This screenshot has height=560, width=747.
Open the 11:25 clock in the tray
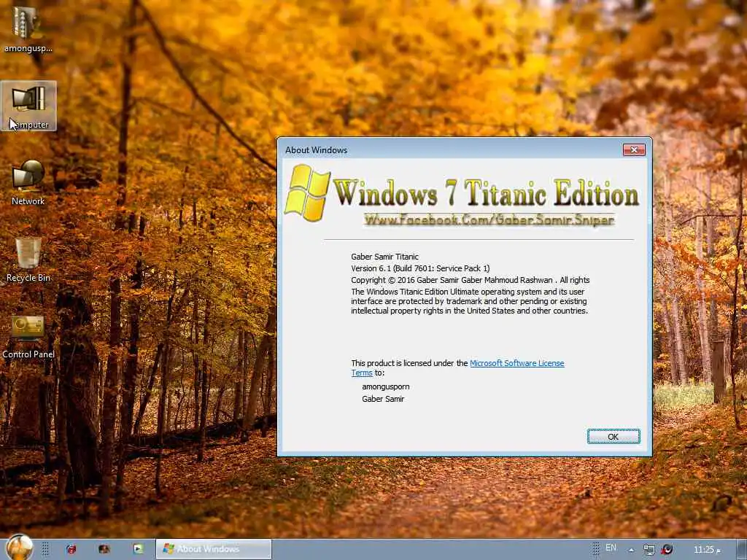pos(707,550)
